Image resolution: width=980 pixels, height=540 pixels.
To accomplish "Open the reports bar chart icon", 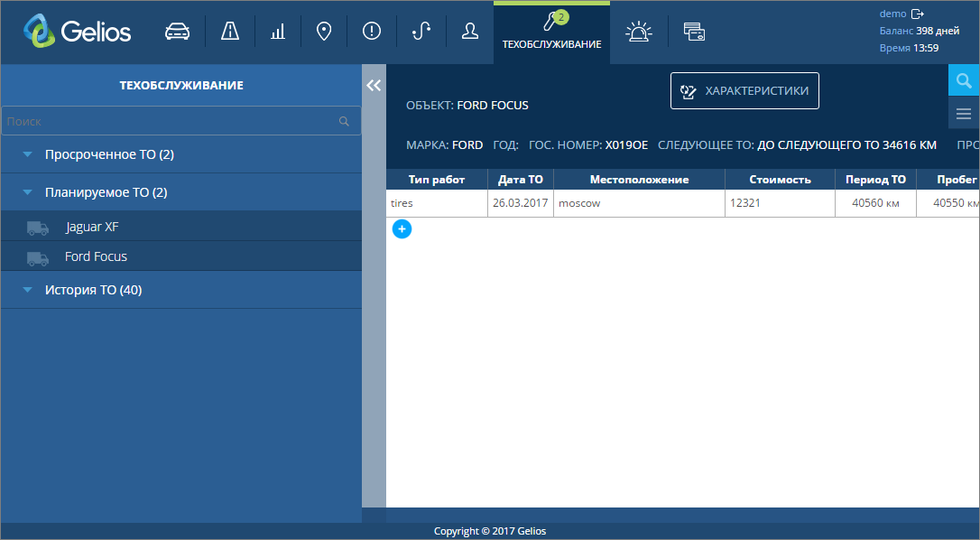I will pyautogui.click(x=277, y=32).
